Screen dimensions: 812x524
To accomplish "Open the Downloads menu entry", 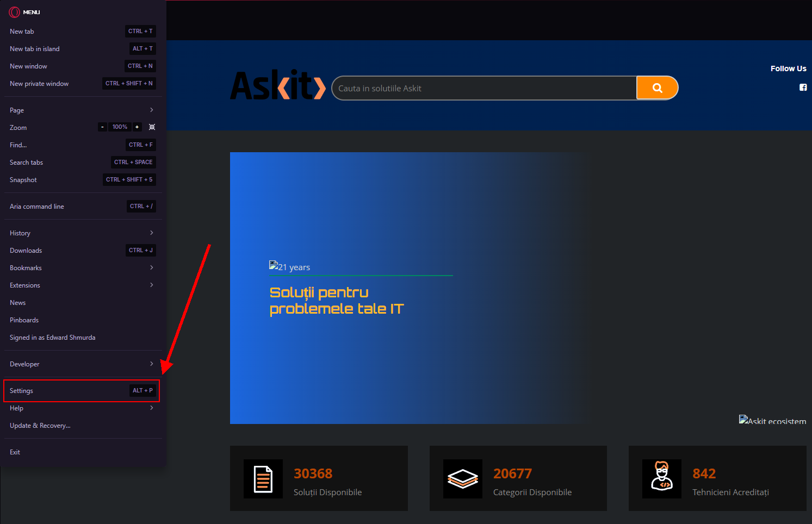I will click(x=26, y=251).
